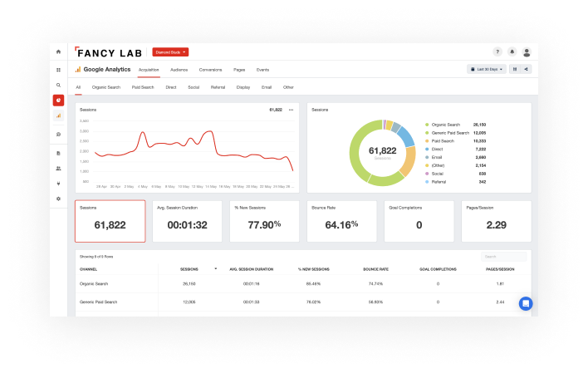
Task: Filter by Referral channel tab
Action: [x=218, y=87]
